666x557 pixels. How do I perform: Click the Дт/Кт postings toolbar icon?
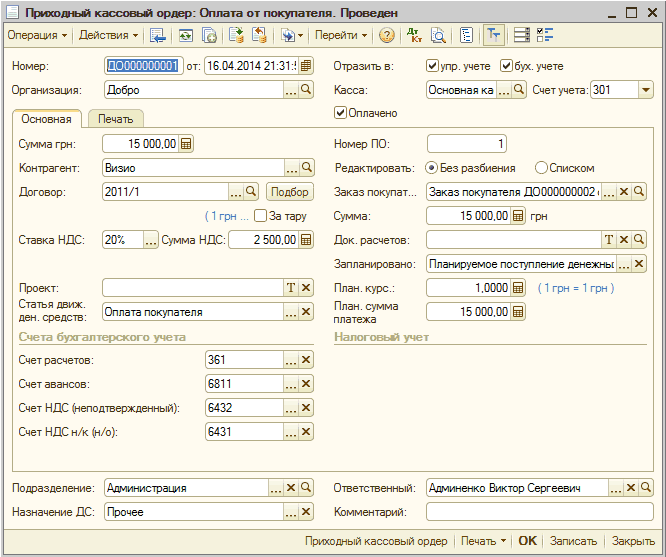(x=415, y=35)
